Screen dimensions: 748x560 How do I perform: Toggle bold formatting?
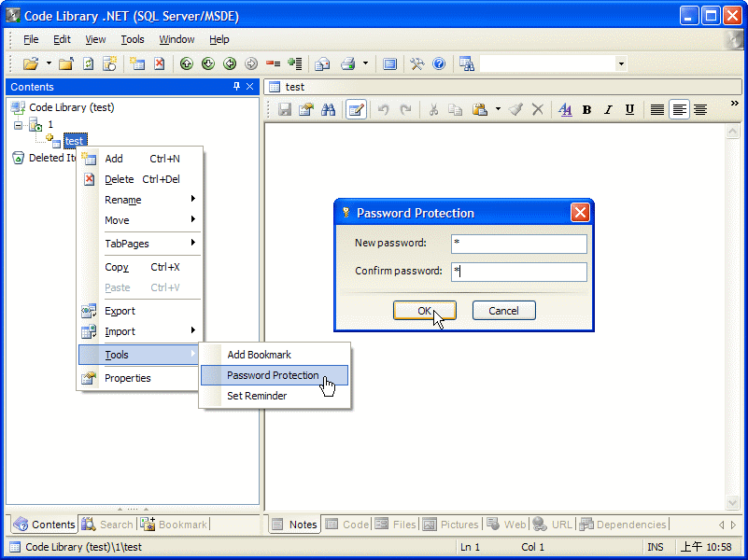586,109
